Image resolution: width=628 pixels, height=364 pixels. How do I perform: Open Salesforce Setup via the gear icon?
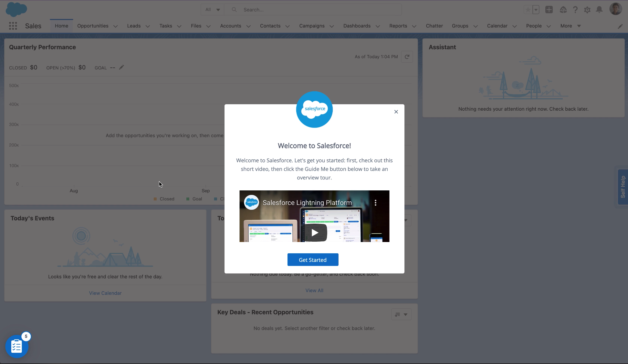[x=587, y=10]
